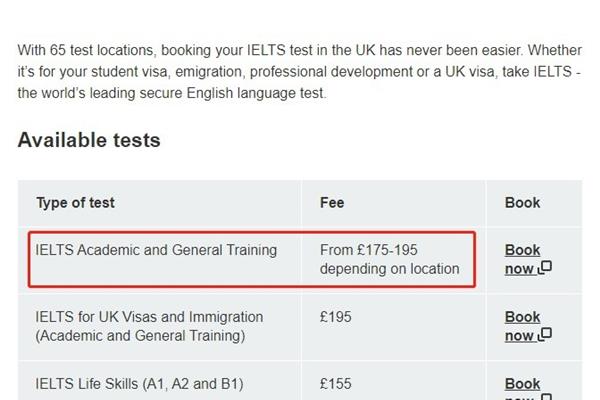Click the '(Academic and General Training)' subtitle text
Image resolution: width=600 pixels, height=400 pixels.
click(x=140, y=336)
